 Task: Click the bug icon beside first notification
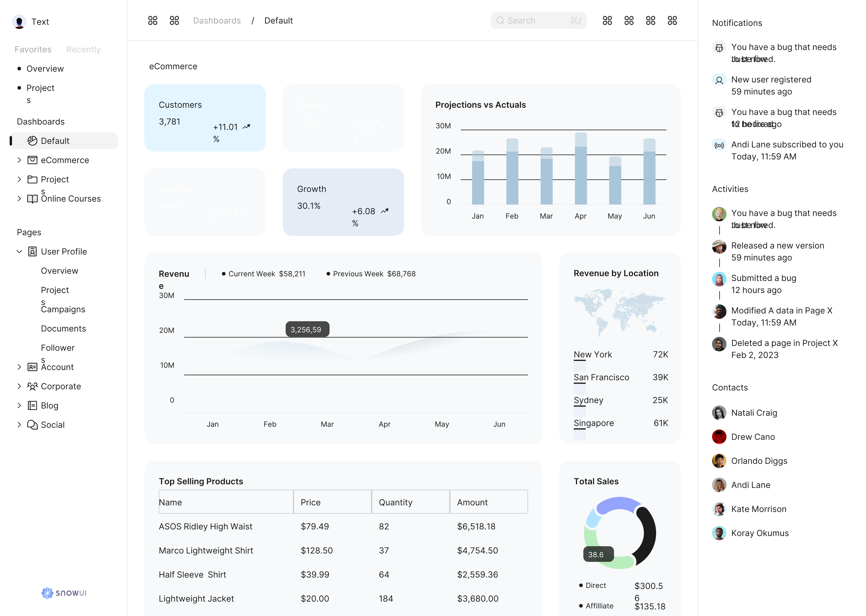pyautogui.click(x=719, y=48)
